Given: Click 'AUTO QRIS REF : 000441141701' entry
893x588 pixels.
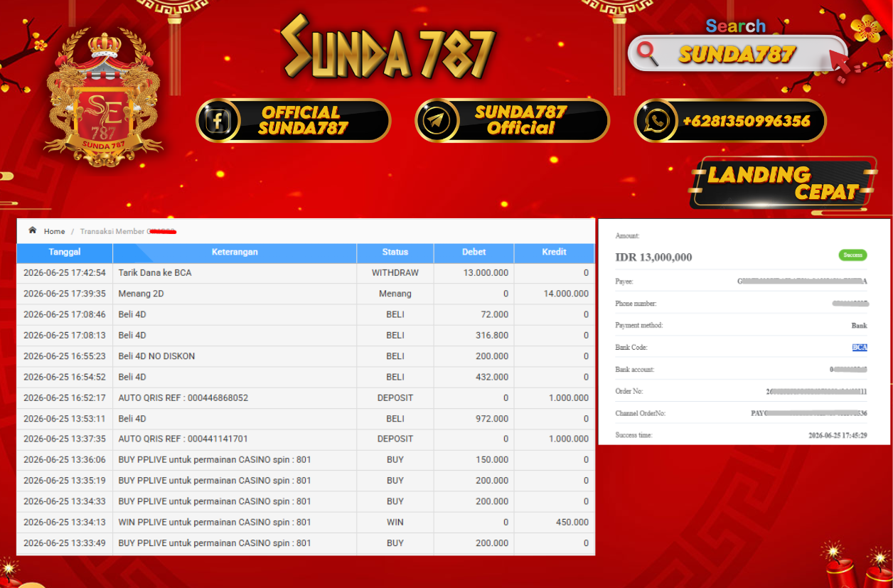Looking at the screenshot, I should (183, 439).
